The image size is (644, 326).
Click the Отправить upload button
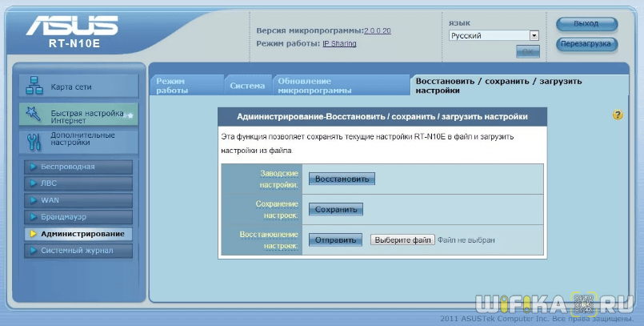click(335, 239)
